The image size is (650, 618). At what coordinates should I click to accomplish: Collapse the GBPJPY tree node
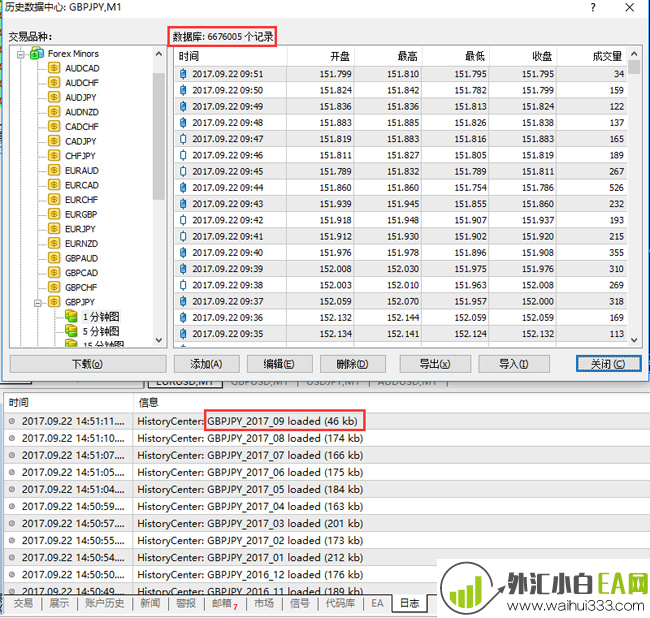(x=38, y=301)
